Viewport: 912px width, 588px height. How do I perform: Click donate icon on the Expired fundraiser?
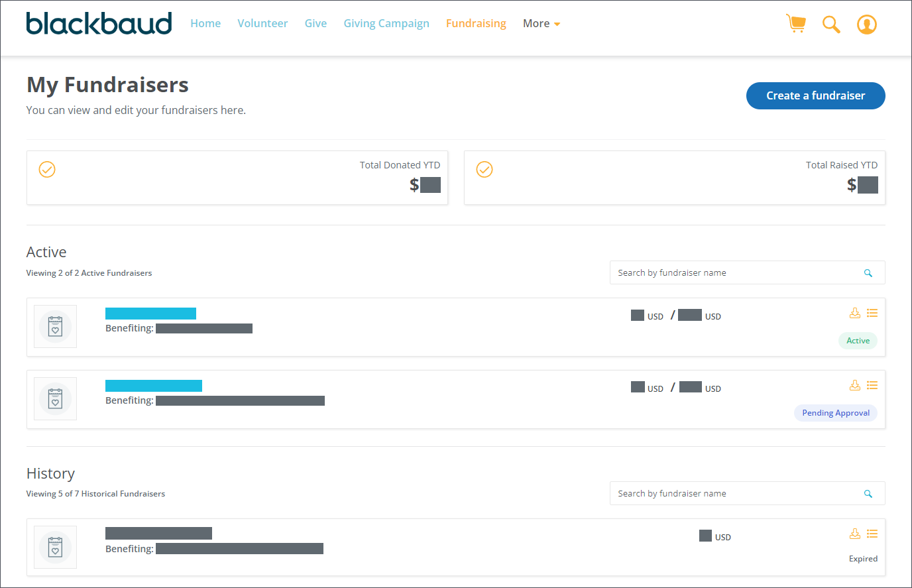pyautogui.click(x=855, y=534)
